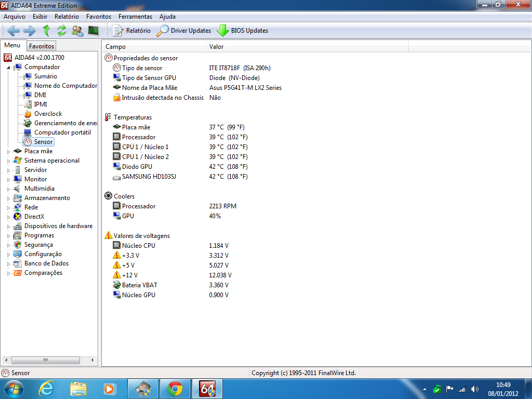The height and width of the screenshot is (399, 532).
Task: Expand the Dispositivos de hardware tree node
Action: (8, 227)
